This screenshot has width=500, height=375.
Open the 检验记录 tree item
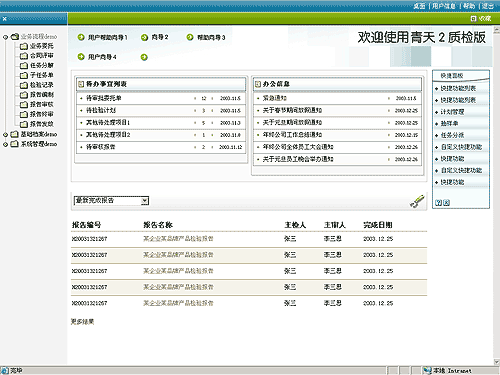(41, 85)
